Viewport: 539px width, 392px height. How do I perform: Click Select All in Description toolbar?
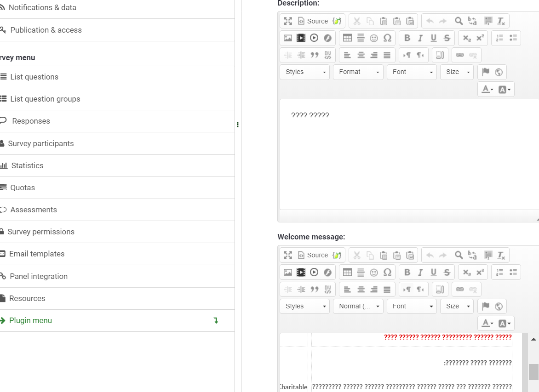pyautogui.click(x=488, y=21)
